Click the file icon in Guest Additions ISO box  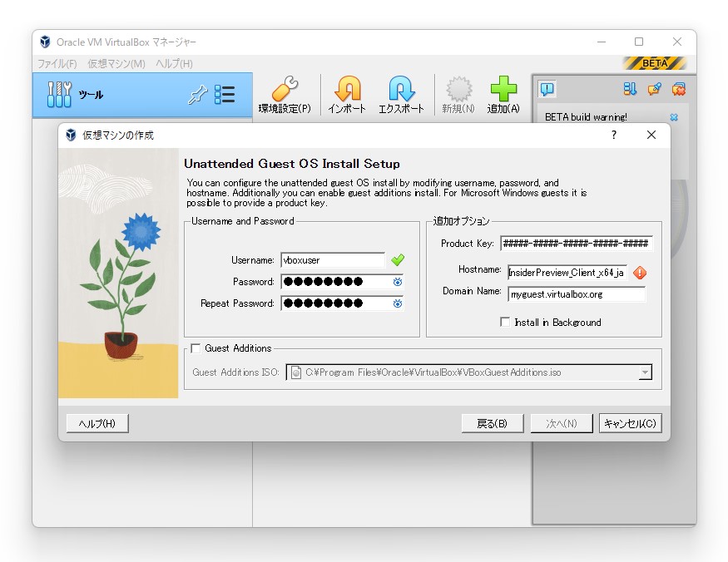click(295, 372)
